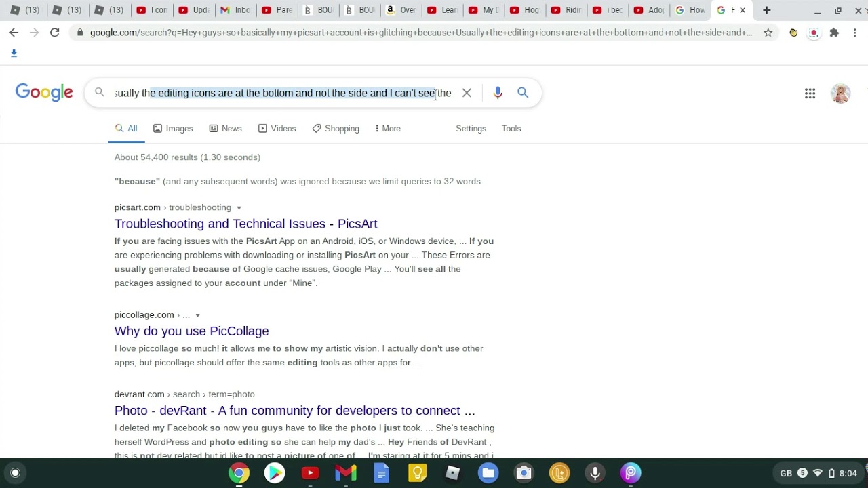The width and height of the screenshot is (868, 488).
Task: Click the blue download arrow icon
Action: click(x=14, y=54)
